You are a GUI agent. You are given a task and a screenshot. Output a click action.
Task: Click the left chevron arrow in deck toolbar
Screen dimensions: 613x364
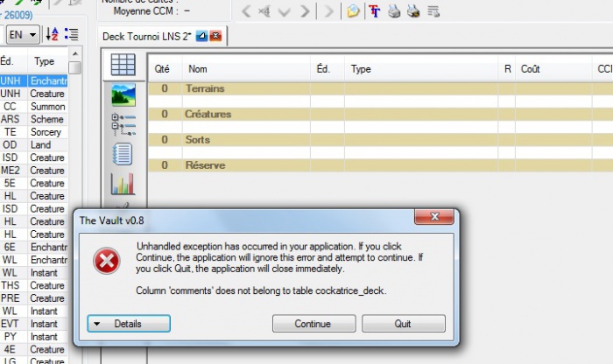click(x=246, y=11)
